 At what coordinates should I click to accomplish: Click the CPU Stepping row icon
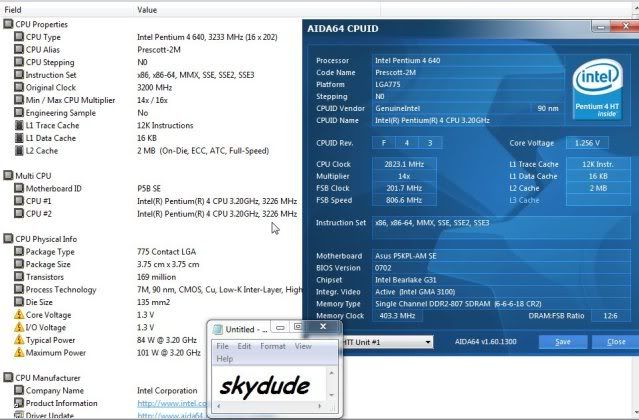(19, 62)
